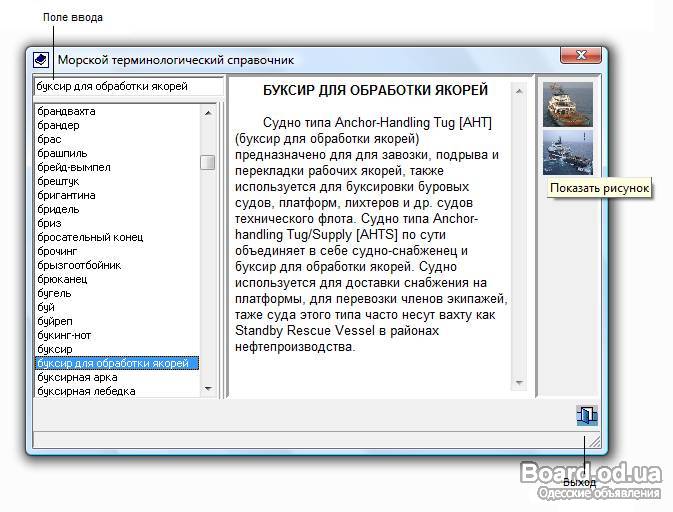
Task: Select 'буксирная лебедка' entry
Action: 83,392
